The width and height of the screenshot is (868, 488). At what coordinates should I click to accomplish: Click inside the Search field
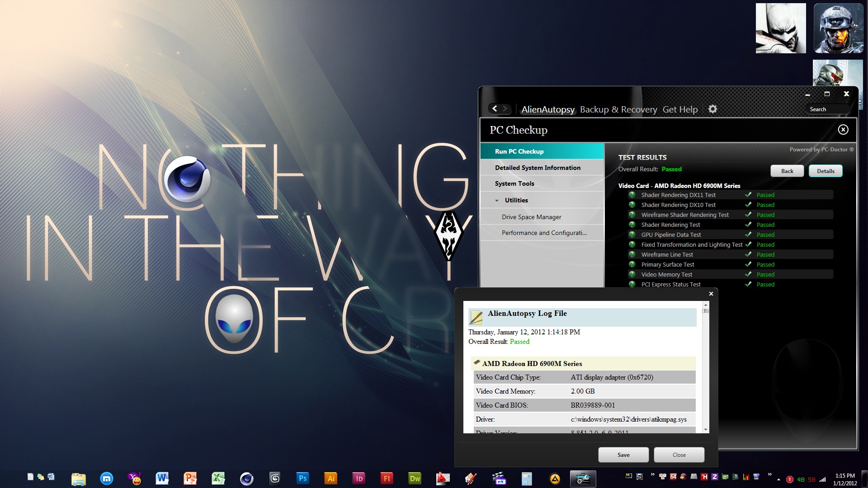tap(829, 109)
